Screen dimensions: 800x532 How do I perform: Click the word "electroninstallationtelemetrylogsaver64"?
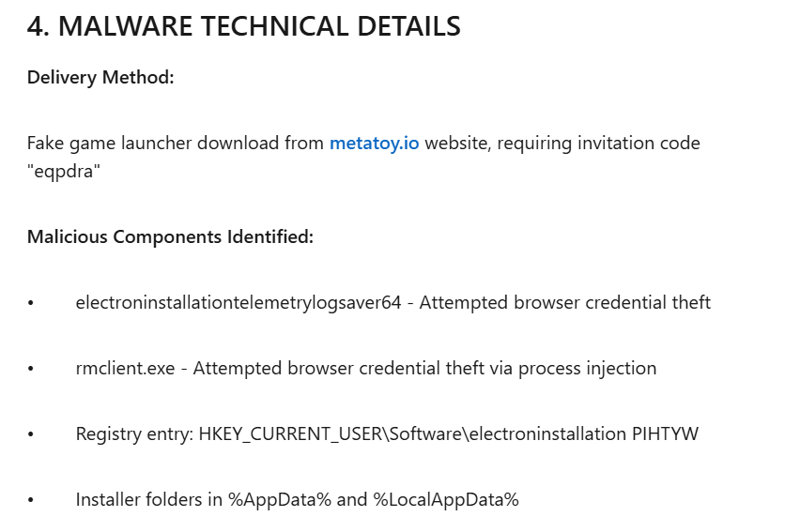[x=238, y=302]
